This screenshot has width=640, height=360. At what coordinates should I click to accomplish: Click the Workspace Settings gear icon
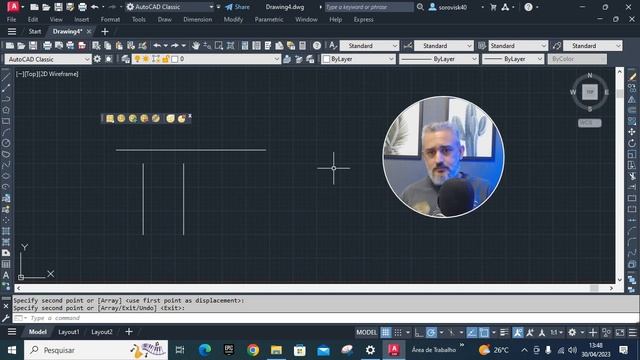click(97, 59)
